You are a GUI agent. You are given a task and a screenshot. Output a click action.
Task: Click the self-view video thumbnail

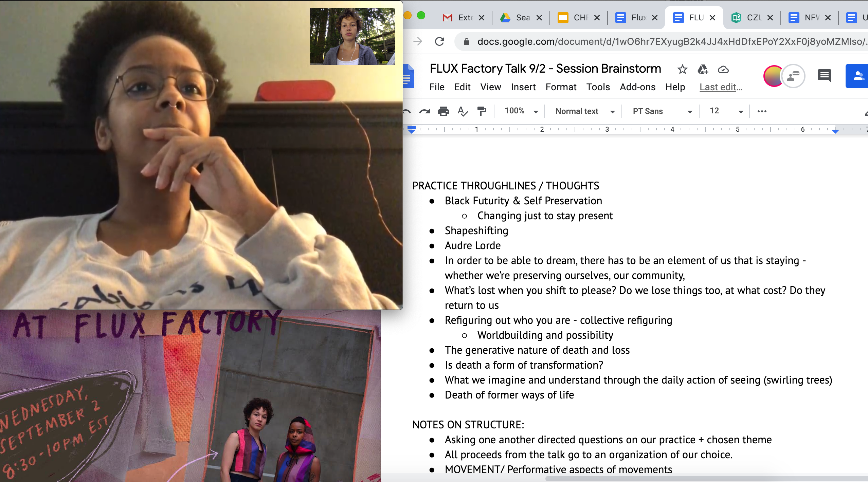(x=352, y=37)
